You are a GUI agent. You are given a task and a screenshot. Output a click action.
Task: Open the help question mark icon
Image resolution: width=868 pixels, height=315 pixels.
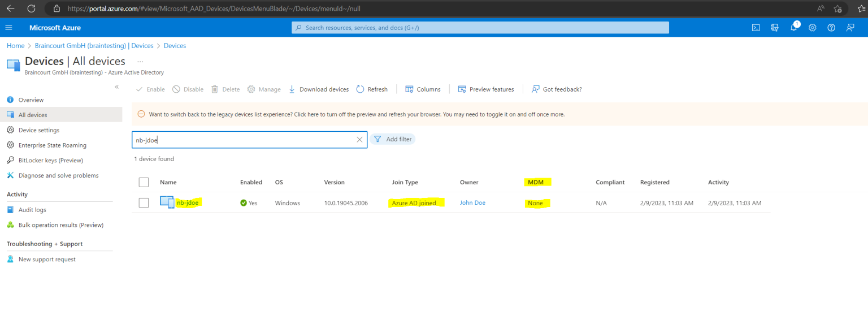[831, 28]
